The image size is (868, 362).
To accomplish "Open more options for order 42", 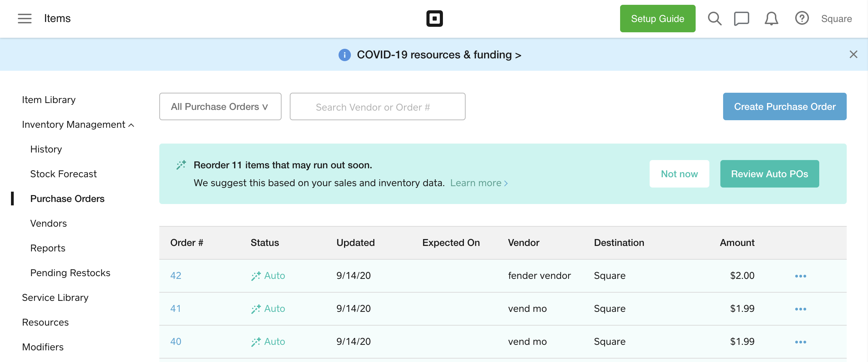I will (800, 276).
